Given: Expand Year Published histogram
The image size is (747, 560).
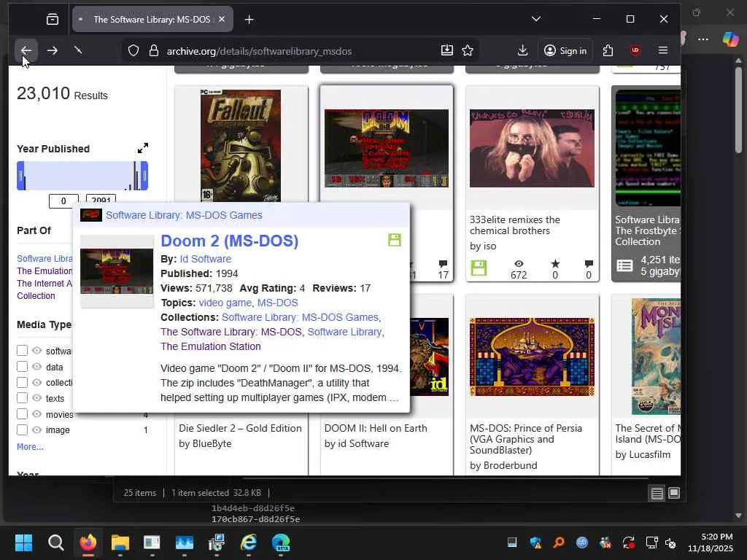Looking at the screenshot, I should (x=143, y=148).
